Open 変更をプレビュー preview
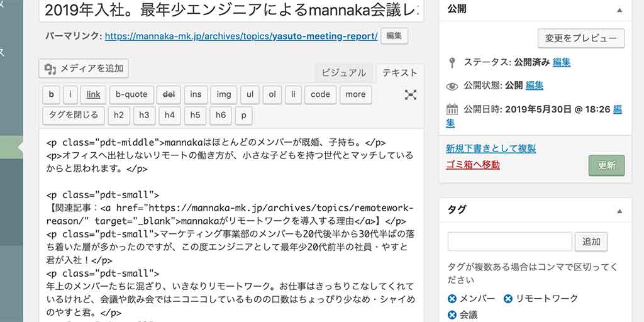This screenshot has width=644, height=322. [580, 38]
